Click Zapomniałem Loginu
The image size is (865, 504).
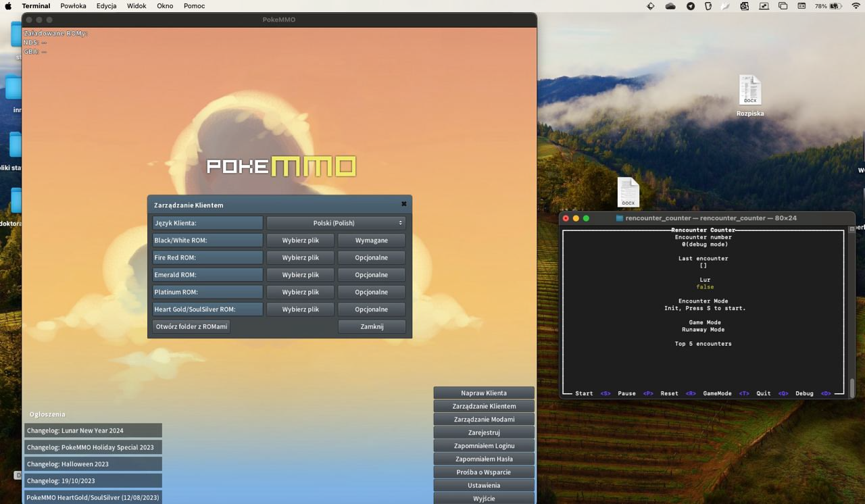coord(484,445)
